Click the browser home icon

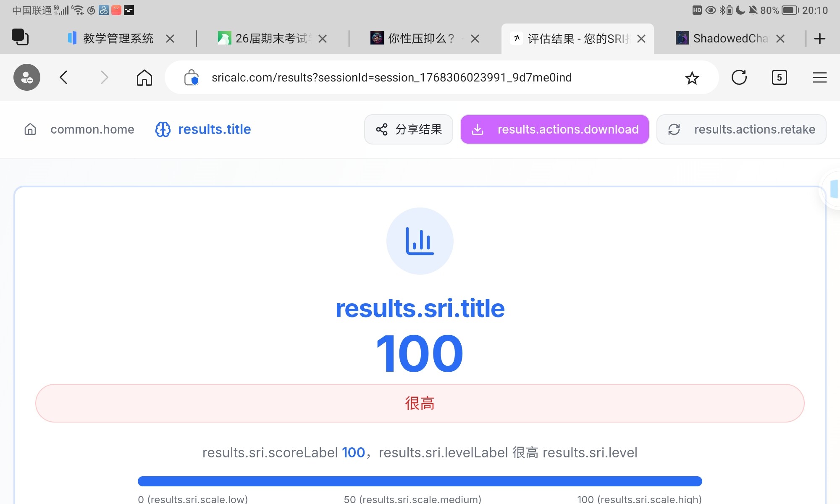coord(144,77)
